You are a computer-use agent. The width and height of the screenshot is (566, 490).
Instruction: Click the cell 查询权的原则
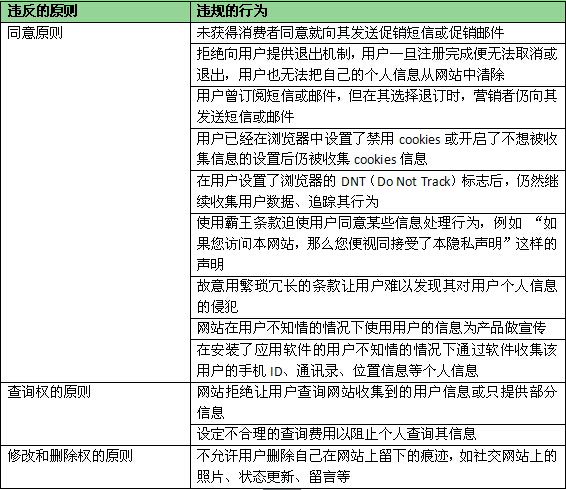point(95,414)
